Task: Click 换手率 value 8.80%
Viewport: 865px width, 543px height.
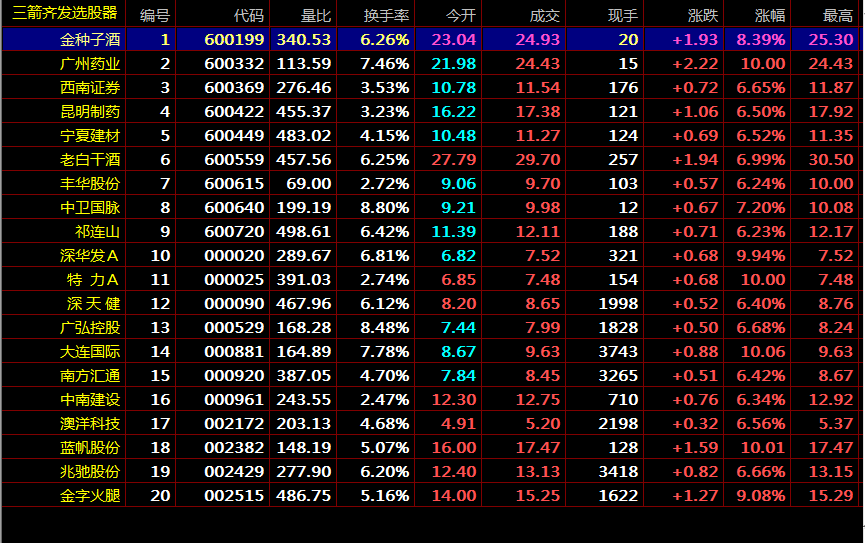Action: tap(385, 207)
